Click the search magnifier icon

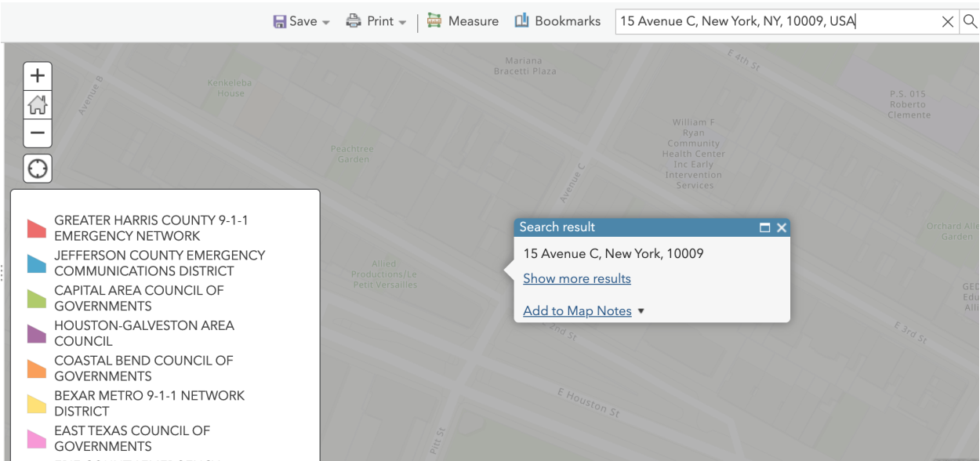tap(970, 21)
